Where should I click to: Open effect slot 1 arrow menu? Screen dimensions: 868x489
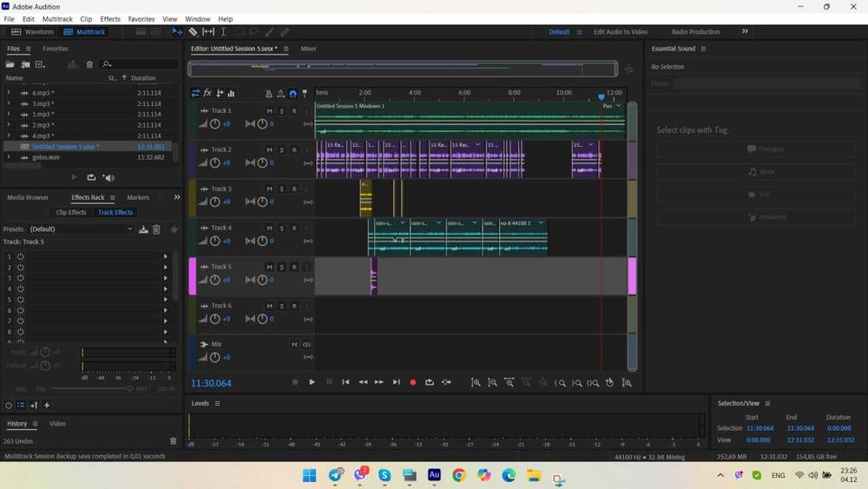pyautogui.click(x=166, y=256)
